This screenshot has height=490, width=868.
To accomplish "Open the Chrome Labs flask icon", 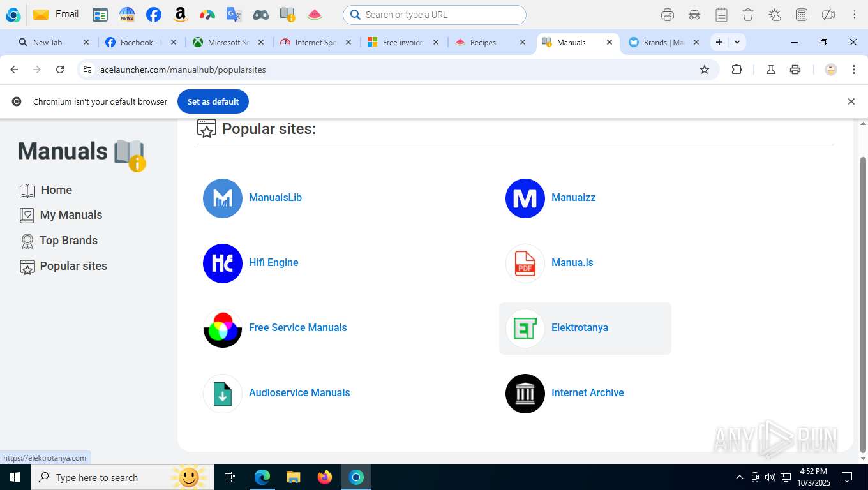I will click(x=771, y=70).
